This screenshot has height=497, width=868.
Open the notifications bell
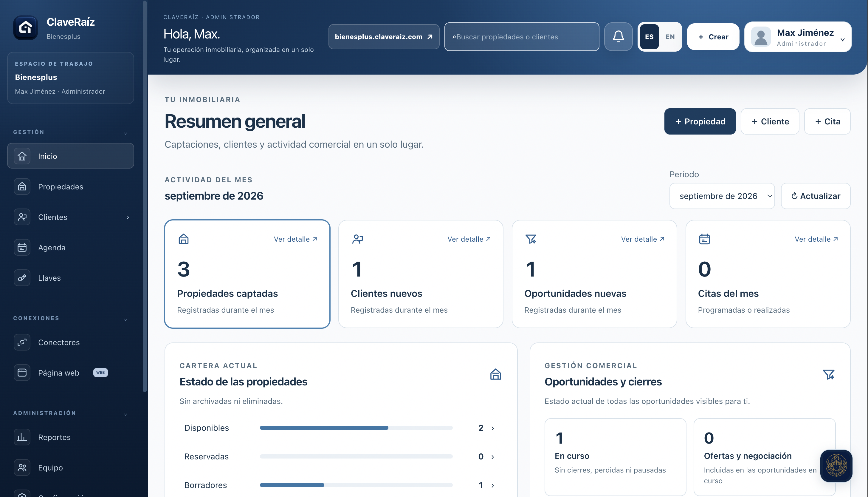point(618,36)
